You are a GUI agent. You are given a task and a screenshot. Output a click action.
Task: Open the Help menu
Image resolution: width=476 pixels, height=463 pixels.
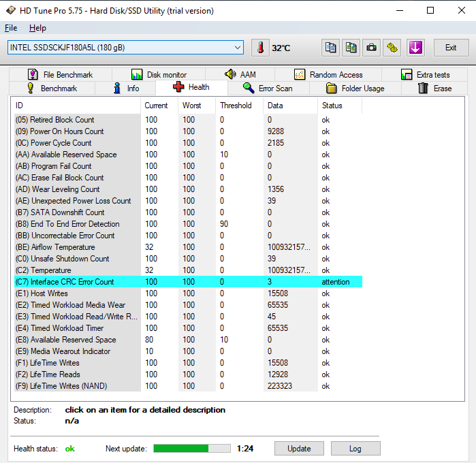(37, 28)
